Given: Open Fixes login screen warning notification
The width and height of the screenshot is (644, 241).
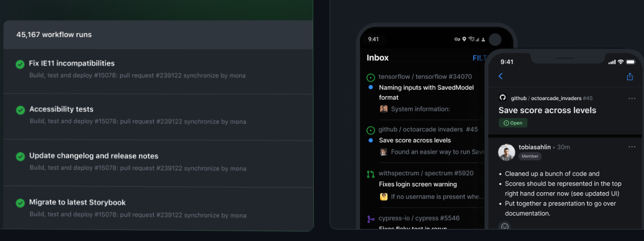Looking at the screenshot, I should point(418,185).
